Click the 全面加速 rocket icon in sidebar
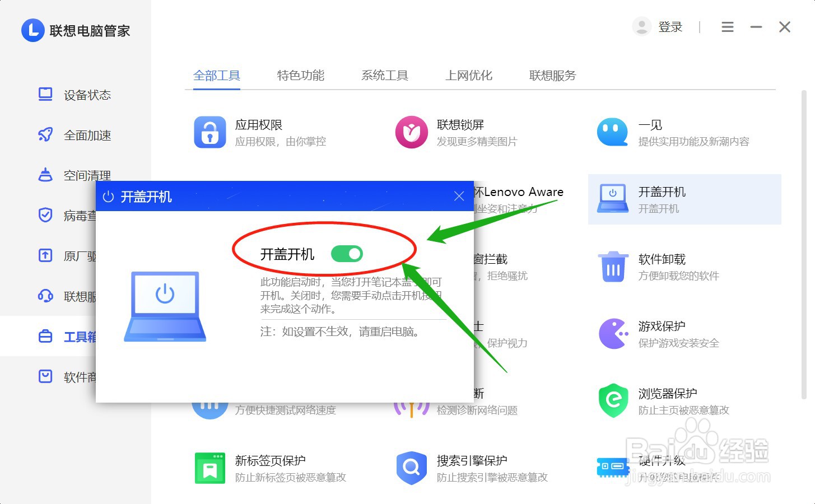Screen dimensions: 815x504 (45, 134)
